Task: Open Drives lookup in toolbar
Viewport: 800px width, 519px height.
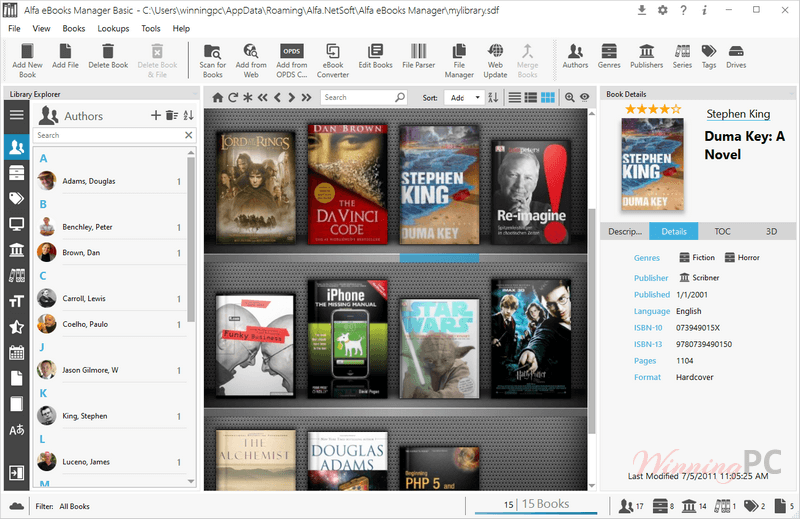Action: [x=736, y=56]
